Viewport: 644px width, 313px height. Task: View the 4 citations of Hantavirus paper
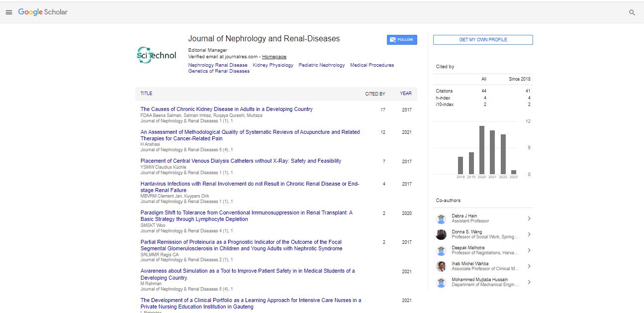(x=384, y=185)
